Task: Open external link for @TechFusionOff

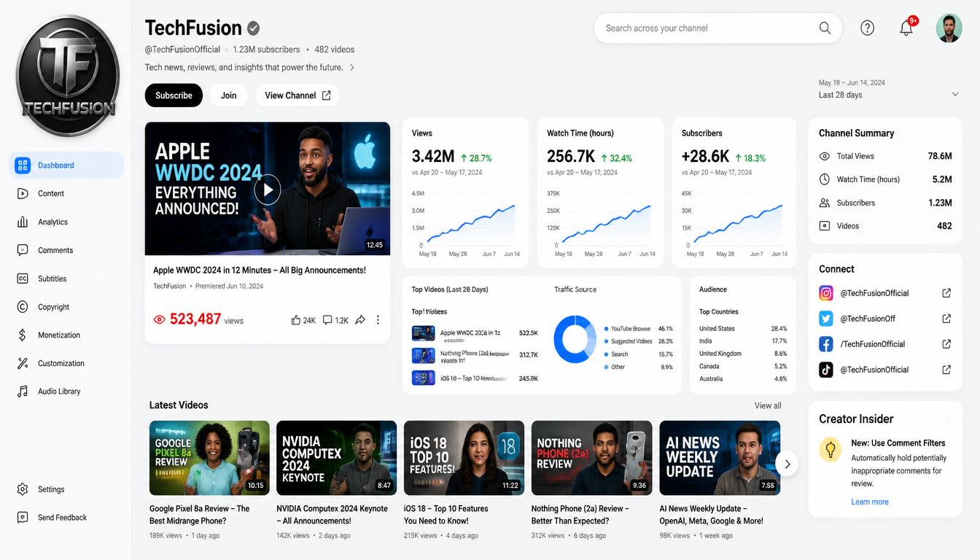Action: [946, 319]
